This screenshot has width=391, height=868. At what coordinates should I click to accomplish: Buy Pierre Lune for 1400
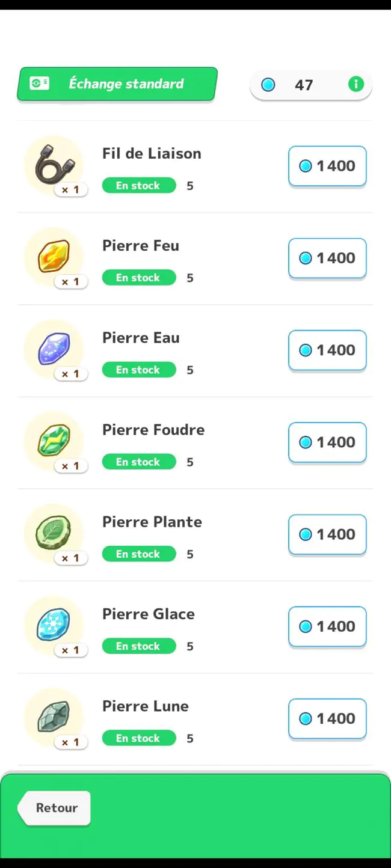[327, 718]
